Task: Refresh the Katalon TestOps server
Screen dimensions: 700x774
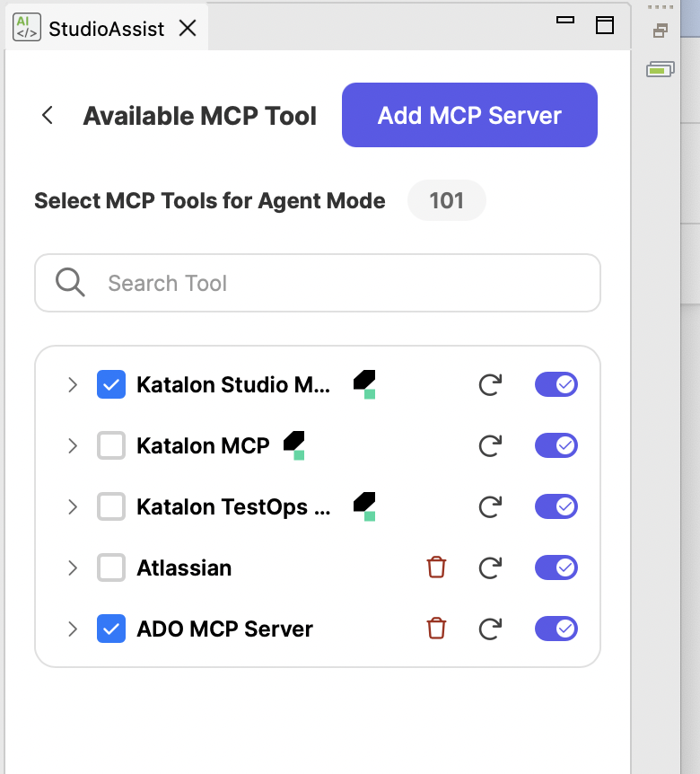Action: click(x=490, y=506)
